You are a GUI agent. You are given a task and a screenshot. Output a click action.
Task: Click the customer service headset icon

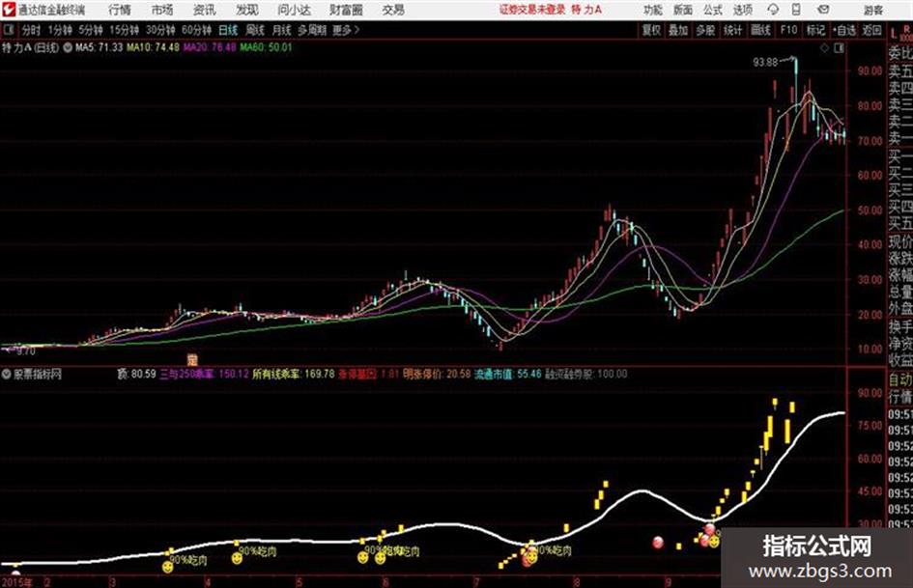(773, 10)
